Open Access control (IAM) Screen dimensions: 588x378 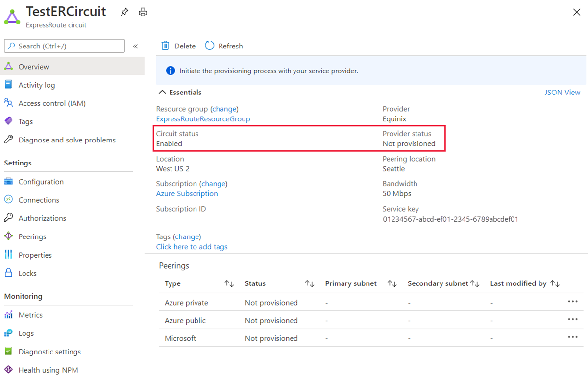[52, 103]
